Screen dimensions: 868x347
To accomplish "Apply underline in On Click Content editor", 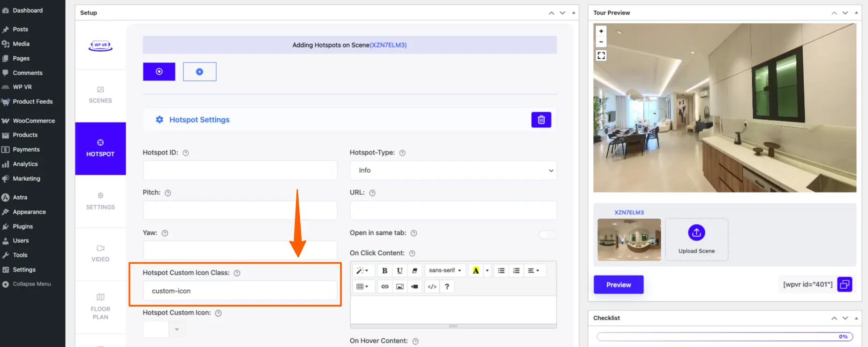I will (400, 270).
